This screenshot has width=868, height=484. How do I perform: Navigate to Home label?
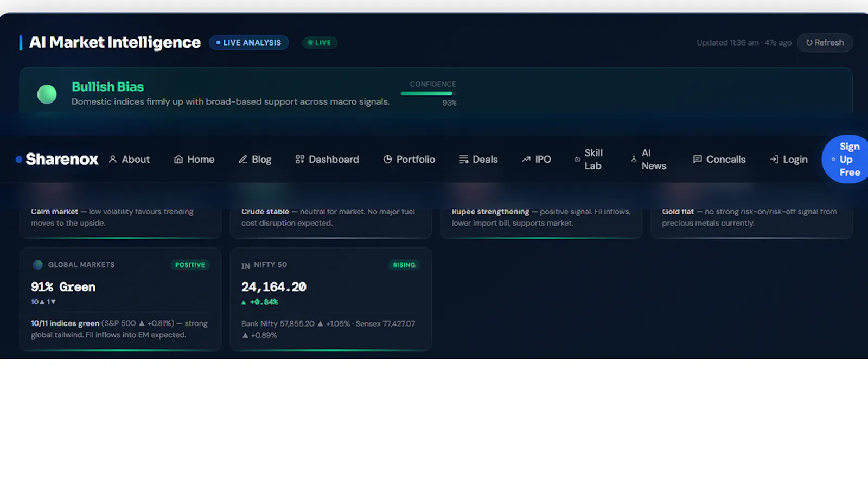tap(201, 159)
